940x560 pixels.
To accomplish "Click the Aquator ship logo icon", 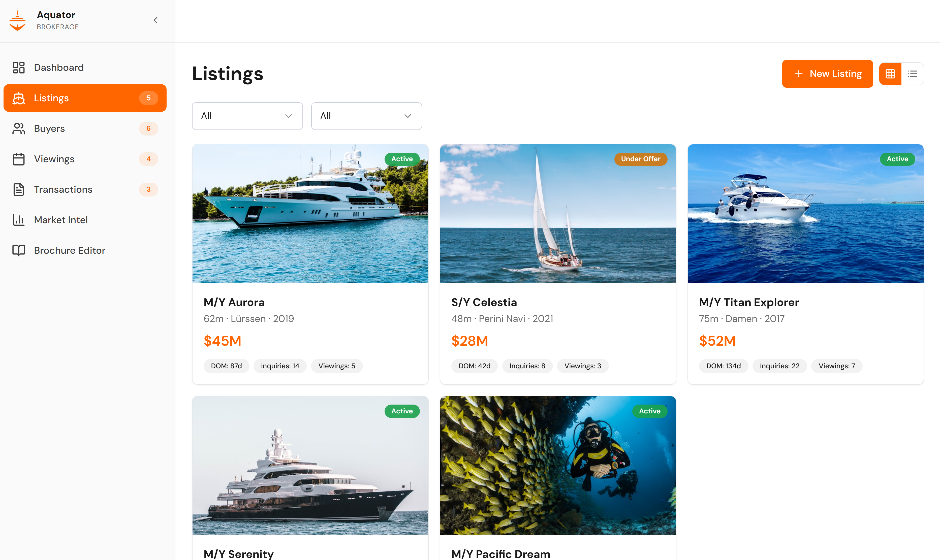I will point(17,21).
